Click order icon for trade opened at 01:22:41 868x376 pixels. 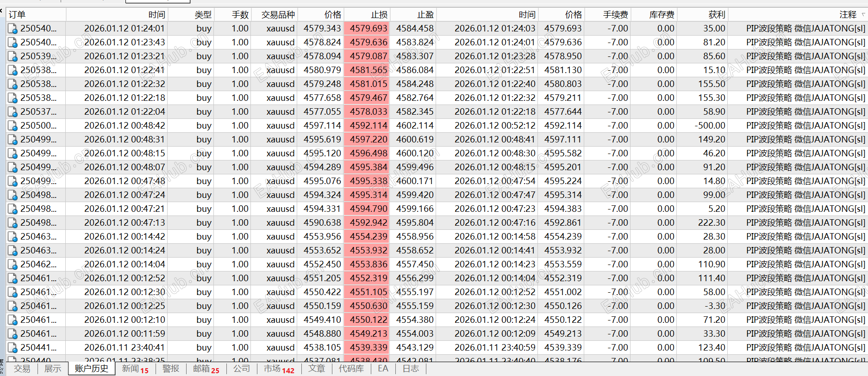(x=12, y=70)
